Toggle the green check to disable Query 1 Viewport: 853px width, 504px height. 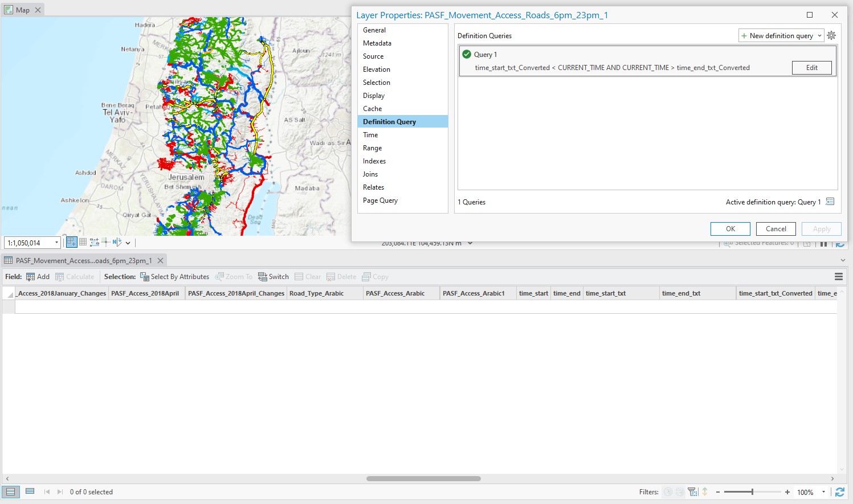pos(467,54)
